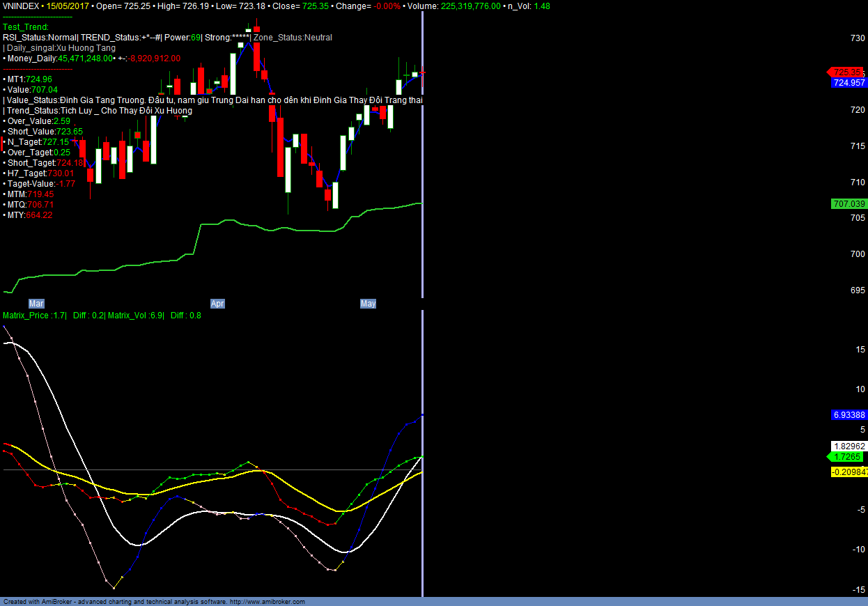868x606 pixels.
Task: Click the white 1.82962 value label
Action: pos(848,446)
